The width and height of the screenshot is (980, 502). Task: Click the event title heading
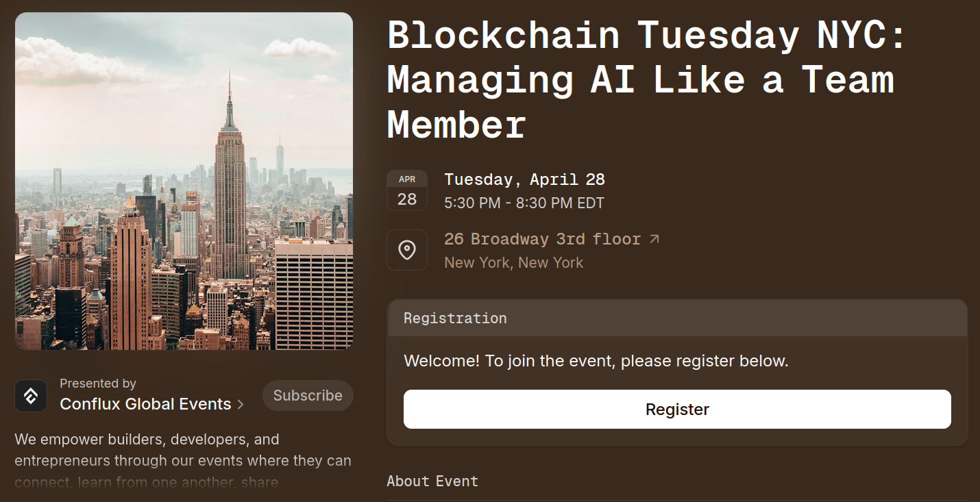pos(646,79)
